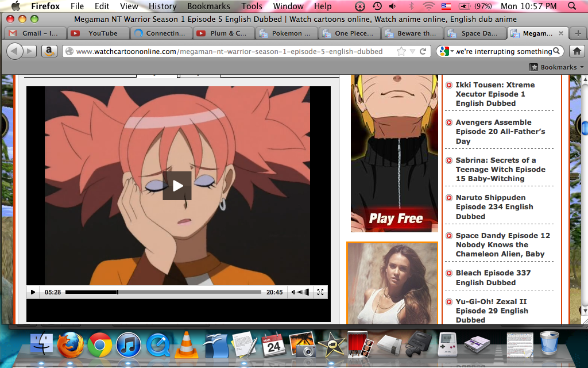Image resolution: width=588 pixels, height=368 pixels.
Task: Launch the Game Boy emulator Dock icon
Action: point(447,344)
